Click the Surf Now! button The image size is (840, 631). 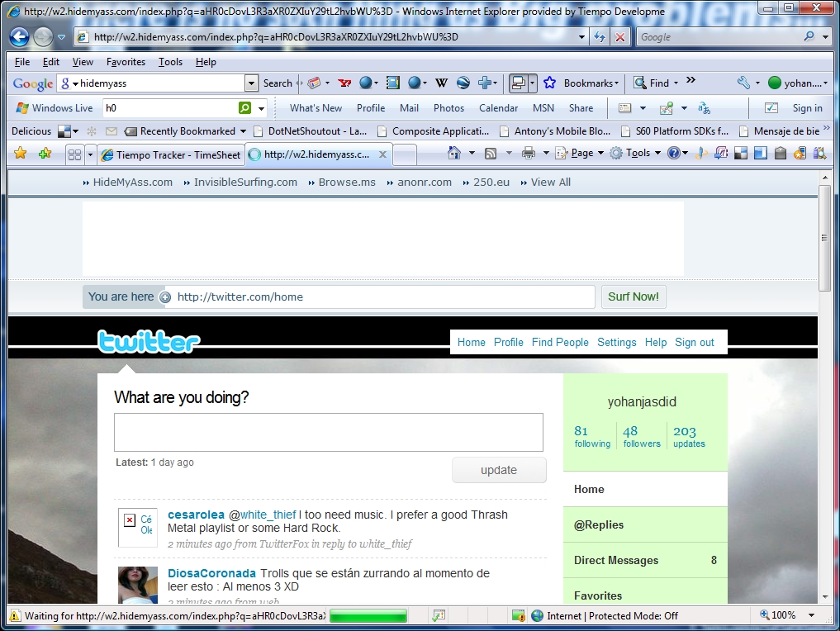pos(634,297)
